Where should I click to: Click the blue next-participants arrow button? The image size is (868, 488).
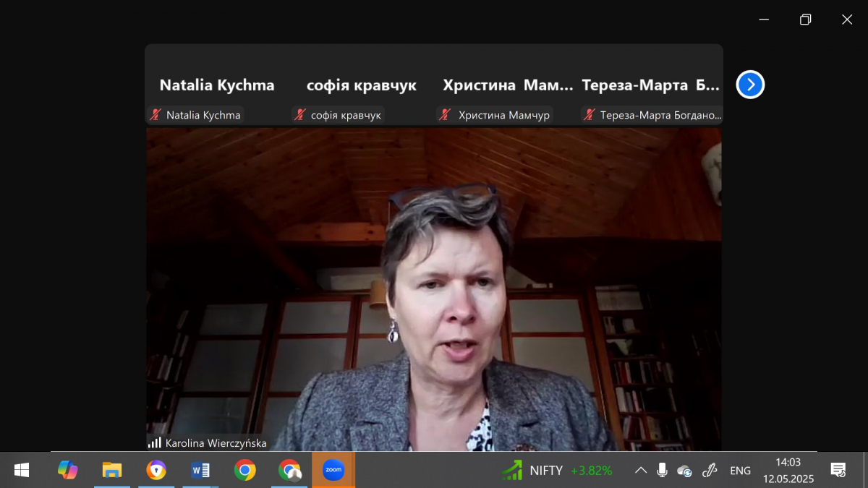[750, 85]
